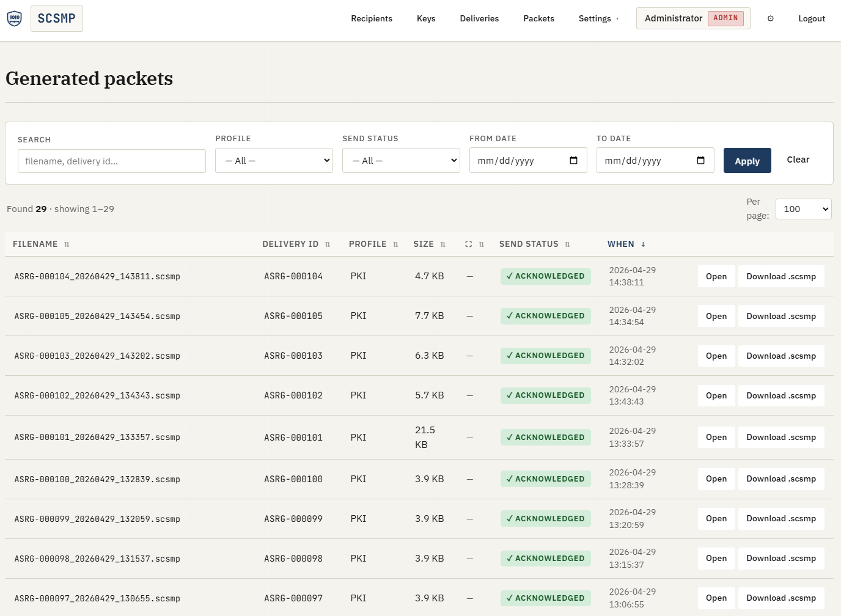Screen dimensions: 841x616
Task: Click the From Date input field
Action: pos(528,161)
